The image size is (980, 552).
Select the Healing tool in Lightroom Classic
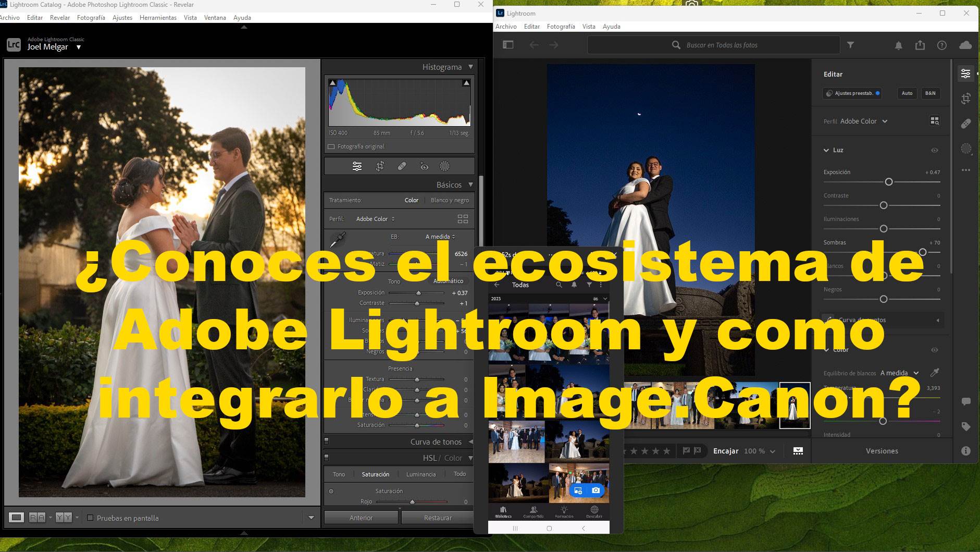click(402, 166)
